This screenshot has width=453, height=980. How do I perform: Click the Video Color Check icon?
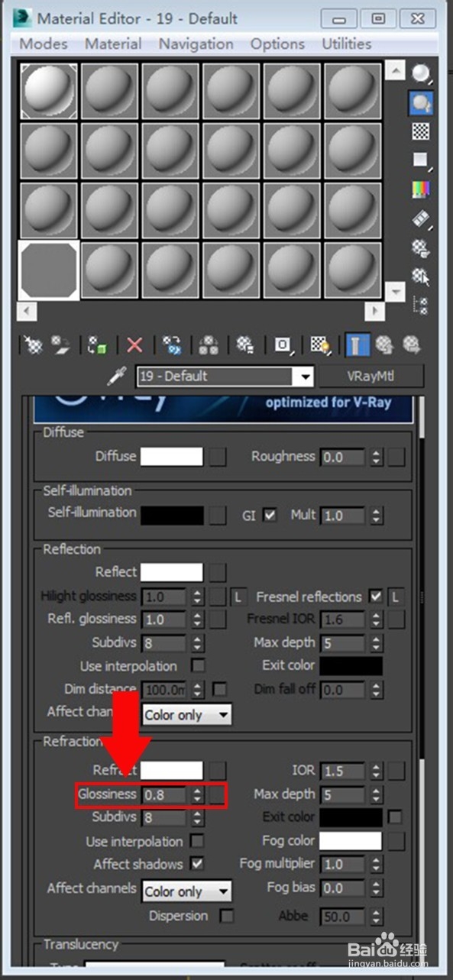coord(421,189)
